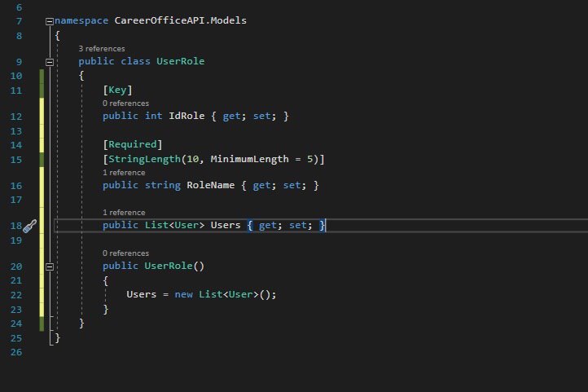
Task: Click line number 12 in the margin
Action: pos(16,117)
